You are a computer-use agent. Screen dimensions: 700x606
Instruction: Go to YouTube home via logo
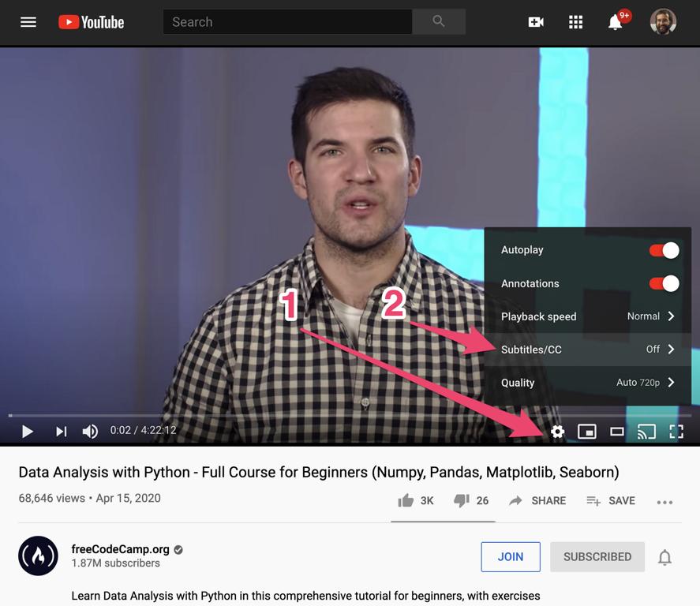tap(91, 22)
